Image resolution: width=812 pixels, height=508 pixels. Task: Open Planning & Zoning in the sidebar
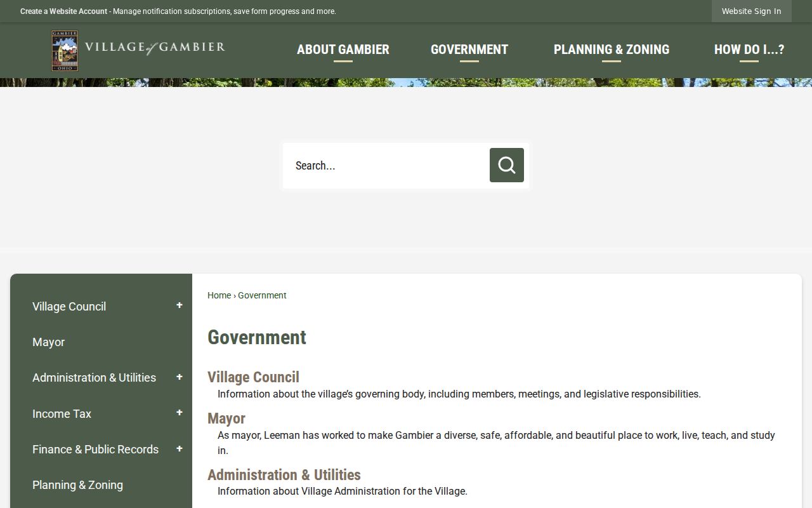[x=77, y=485]
